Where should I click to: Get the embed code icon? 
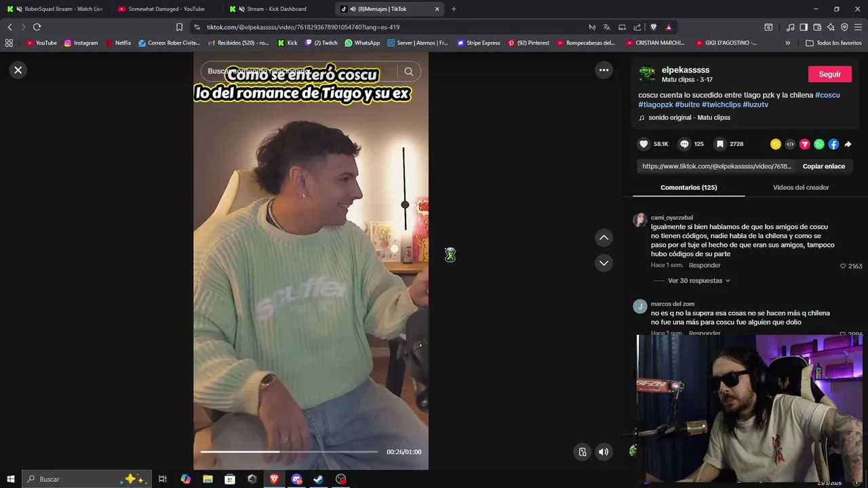click(x=790, y=144)
